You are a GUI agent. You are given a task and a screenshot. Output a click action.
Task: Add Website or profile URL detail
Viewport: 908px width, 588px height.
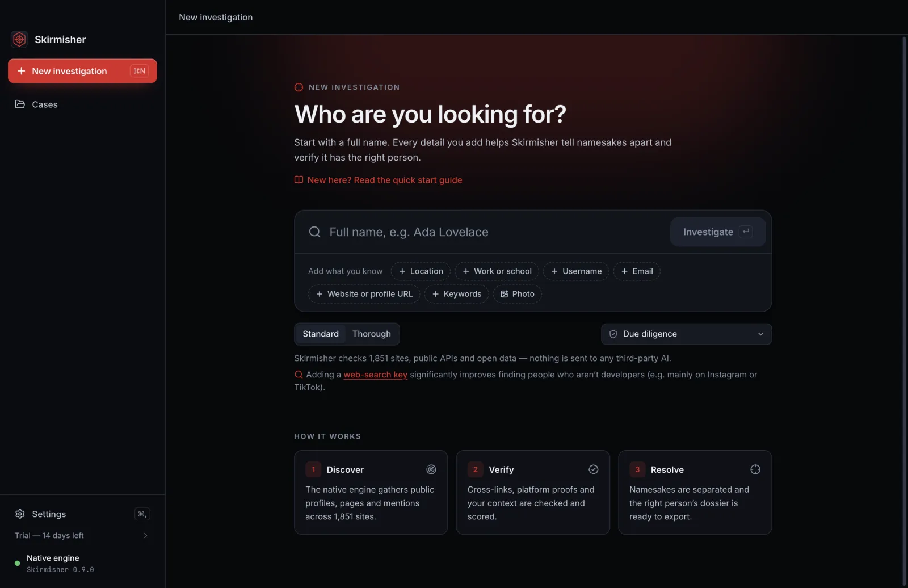pyautogui.click(x=364, y=294)
